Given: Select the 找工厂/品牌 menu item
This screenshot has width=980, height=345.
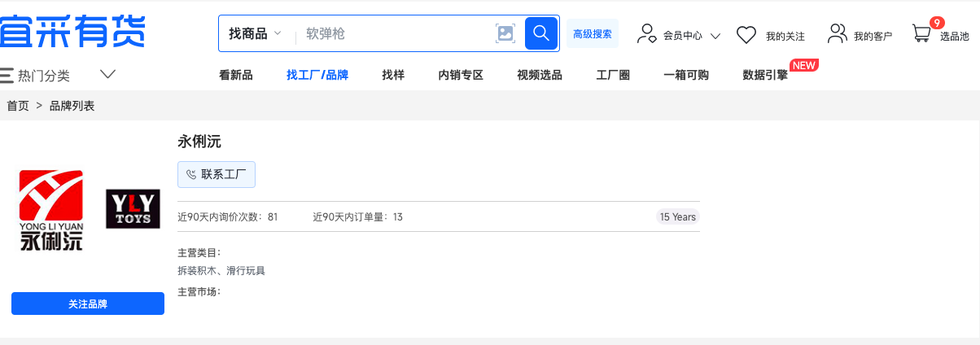Looking at the screenshot, I should pyautogui.click(x=317, y=75).
